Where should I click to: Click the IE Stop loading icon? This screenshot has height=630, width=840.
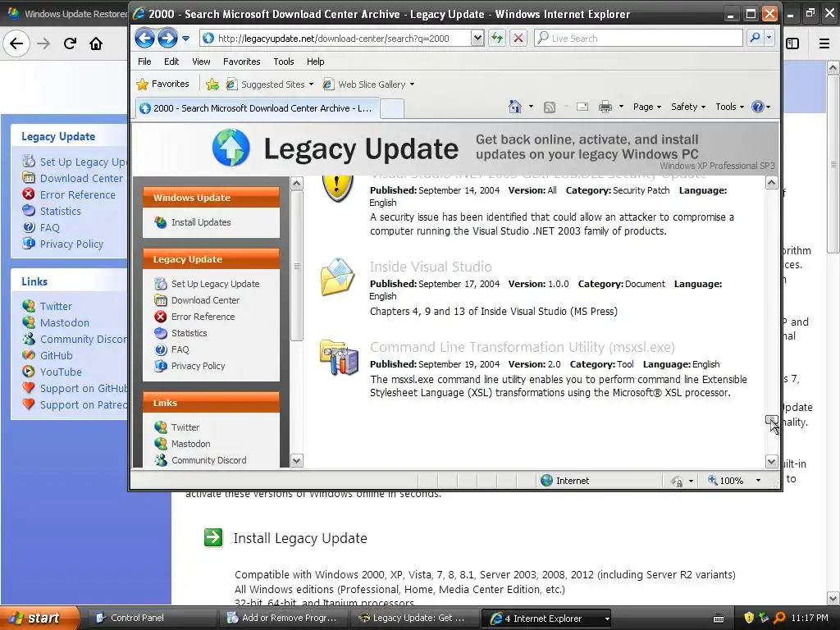click(x=518, y=38)
